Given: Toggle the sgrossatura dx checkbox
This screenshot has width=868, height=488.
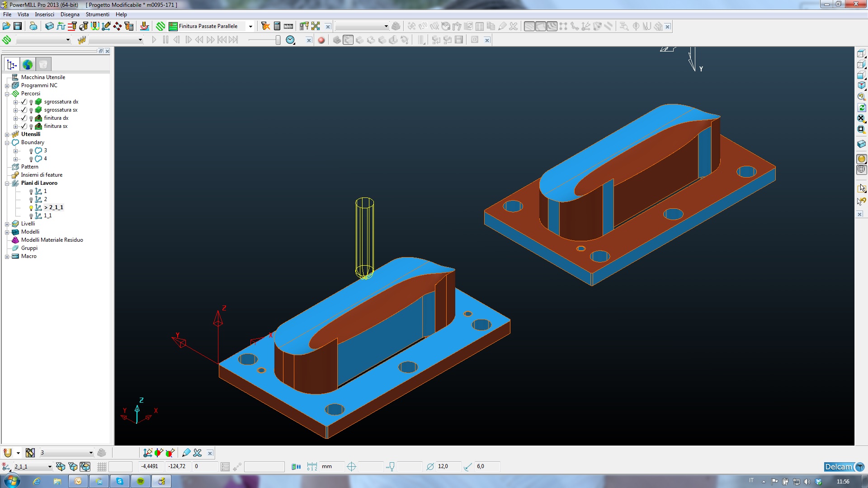Looking at the screenshot, I should coord(24,102).
